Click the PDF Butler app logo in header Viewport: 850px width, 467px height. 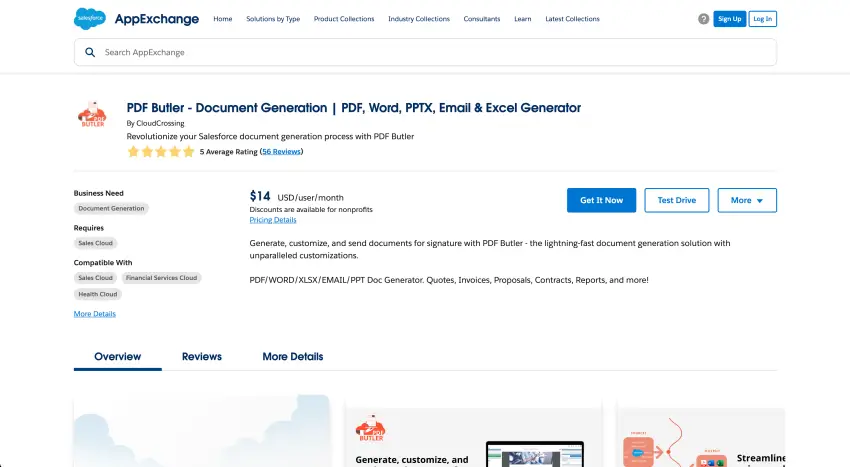93,115
